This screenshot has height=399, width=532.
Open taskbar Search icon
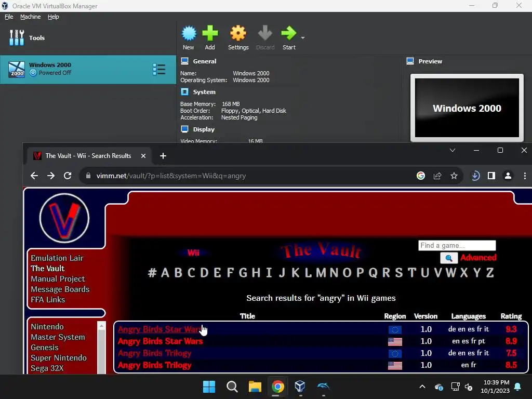click(232, 387)
